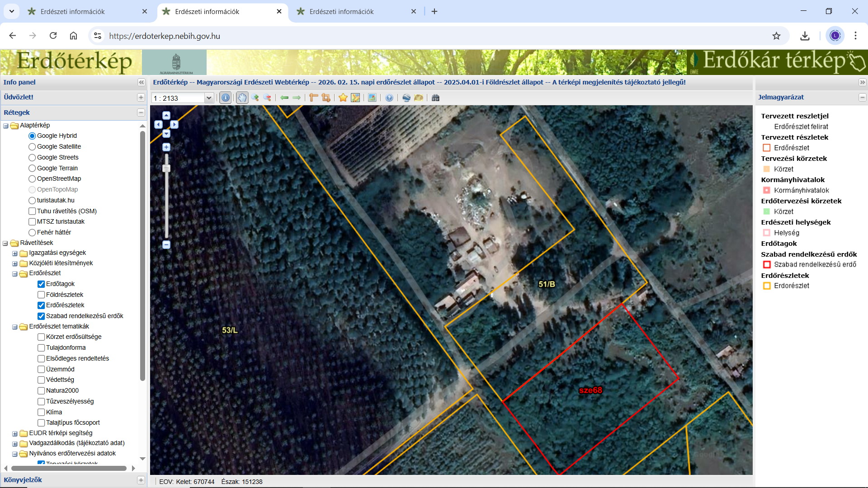
Task: Activate the info query tool
Action: click(x=225, y=98)
